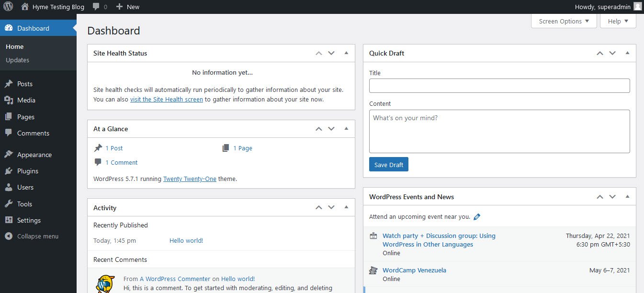Click the Collapse menu arrow icon
The image size is (644, 293).
[9, 236]
